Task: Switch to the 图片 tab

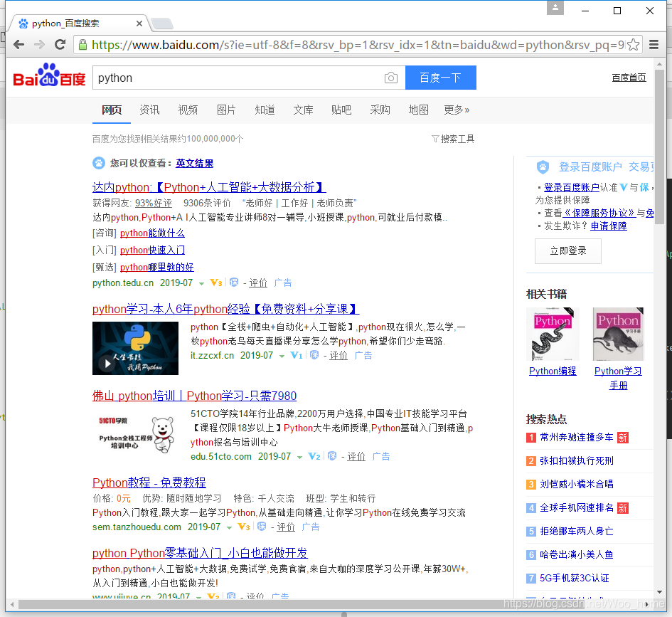Action: pos(226,110)
